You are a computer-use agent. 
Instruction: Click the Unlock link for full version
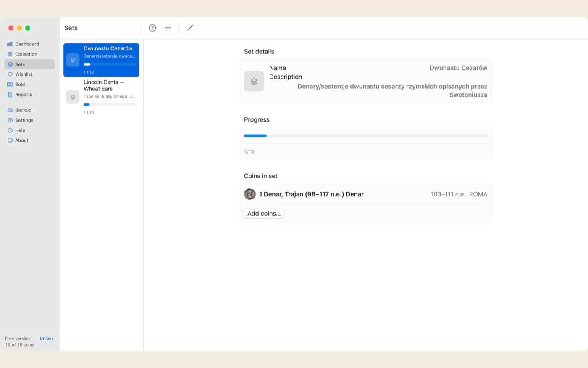(x=47, y=339)
